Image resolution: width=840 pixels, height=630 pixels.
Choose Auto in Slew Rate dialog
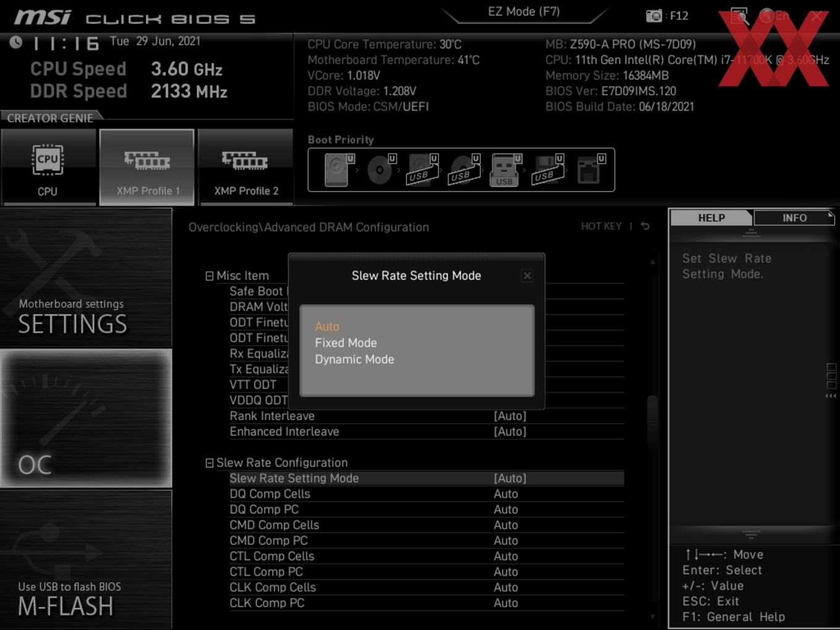327,326
